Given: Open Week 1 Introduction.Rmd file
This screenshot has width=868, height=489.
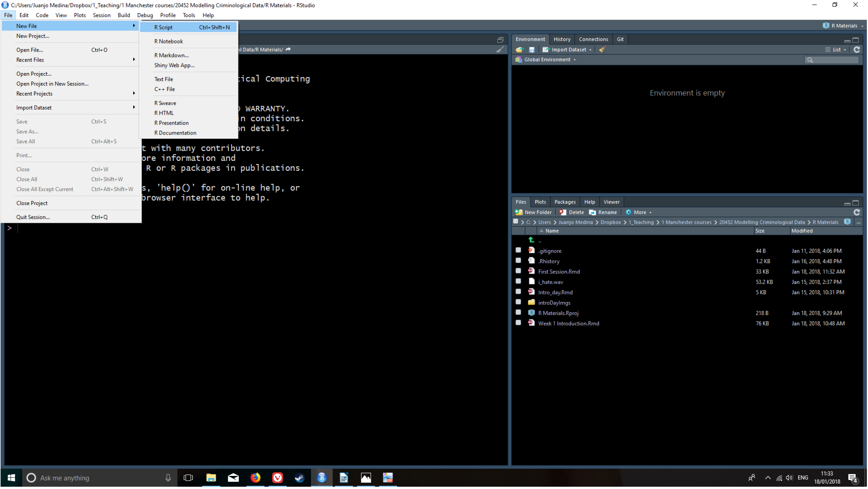Looking at the screenshot, I should [568, 324].
